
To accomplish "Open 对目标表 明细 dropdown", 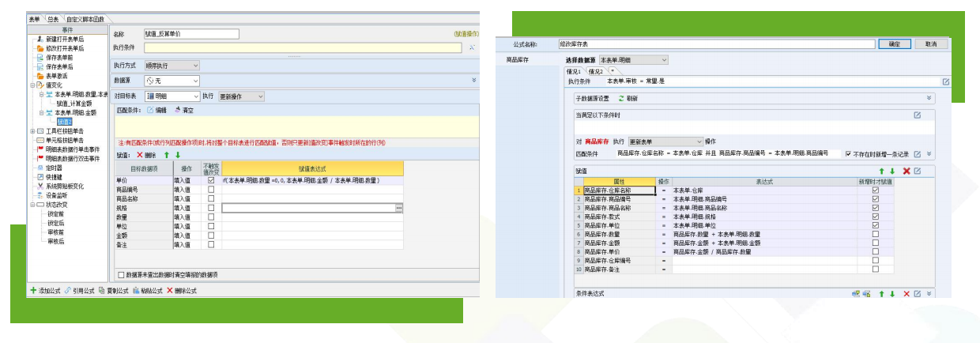I will click(171, 96).
